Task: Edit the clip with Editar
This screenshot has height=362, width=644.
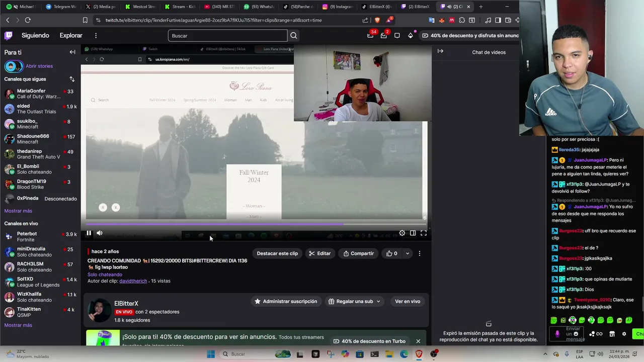Action: [320, 253]
